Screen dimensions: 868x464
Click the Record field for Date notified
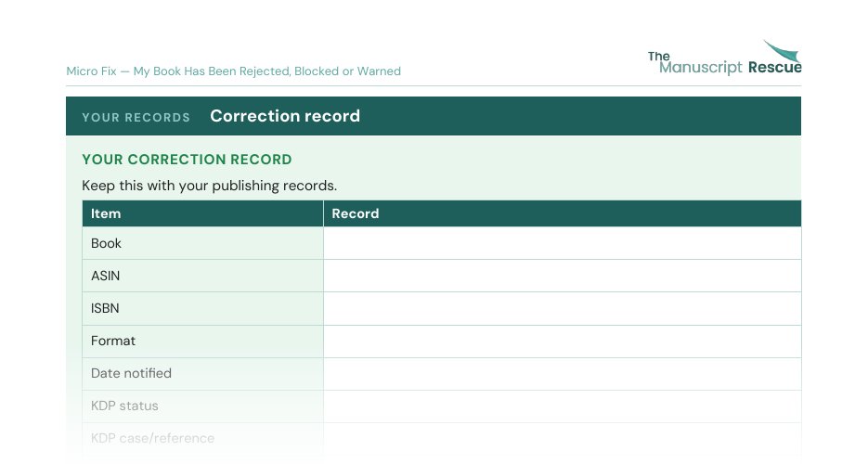point(563,374)
